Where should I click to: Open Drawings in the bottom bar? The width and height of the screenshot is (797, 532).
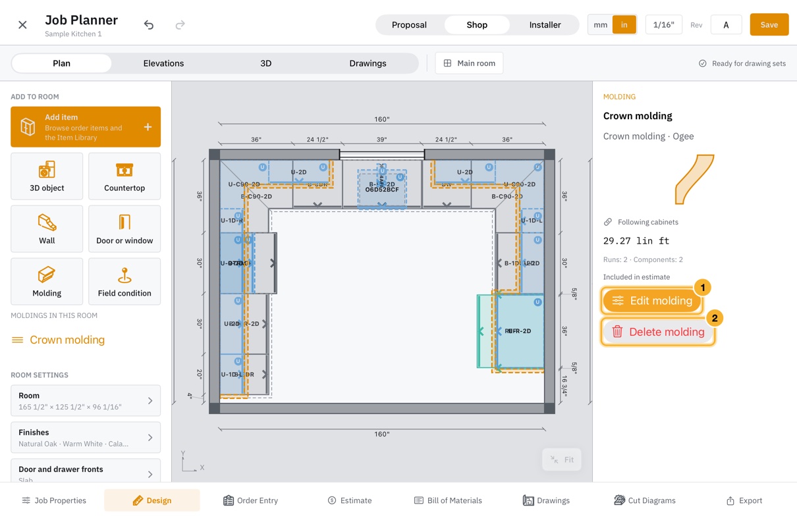546,500
